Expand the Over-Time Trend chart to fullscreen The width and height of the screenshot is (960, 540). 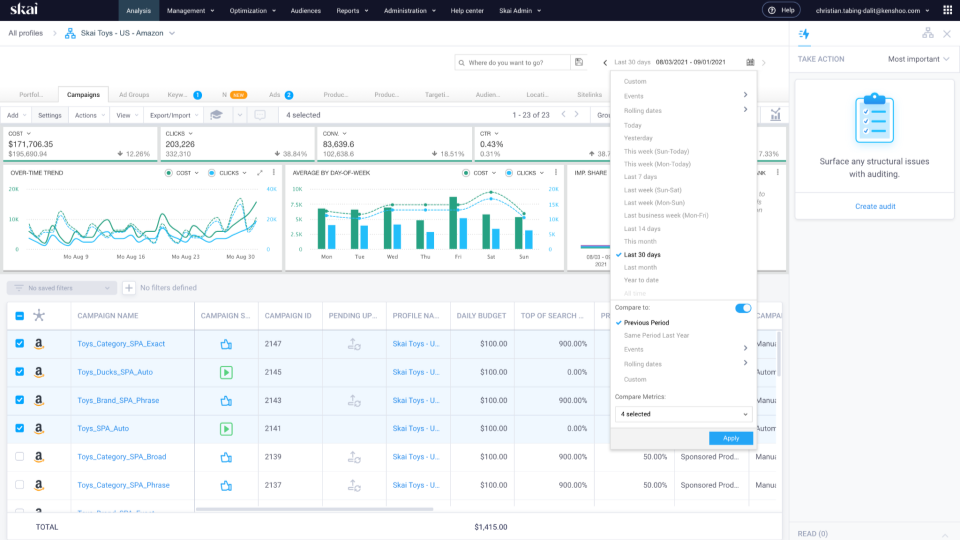pyautogui.click(x=260, y=172)
